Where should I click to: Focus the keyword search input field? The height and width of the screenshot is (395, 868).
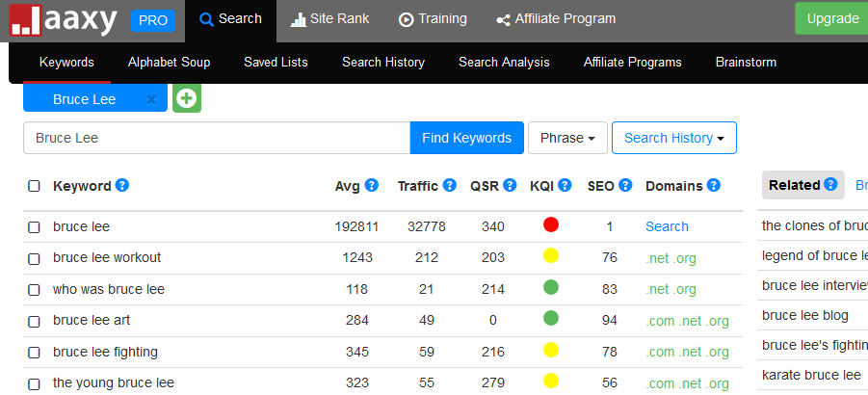point(217,138)
